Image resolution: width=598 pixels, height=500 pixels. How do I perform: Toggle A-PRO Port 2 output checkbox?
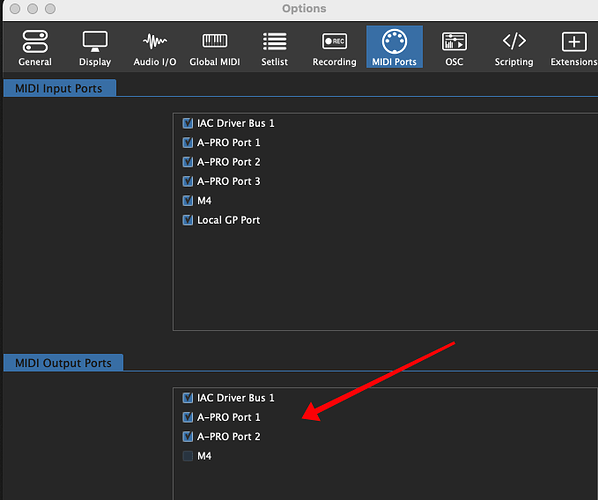coord(188,436)
